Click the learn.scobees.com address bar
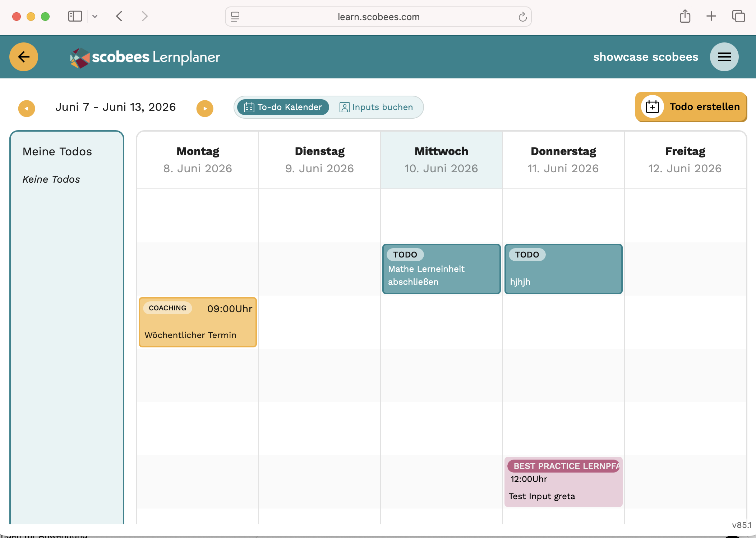This screenshot has height=538, width=756. (x=378, y=17)
